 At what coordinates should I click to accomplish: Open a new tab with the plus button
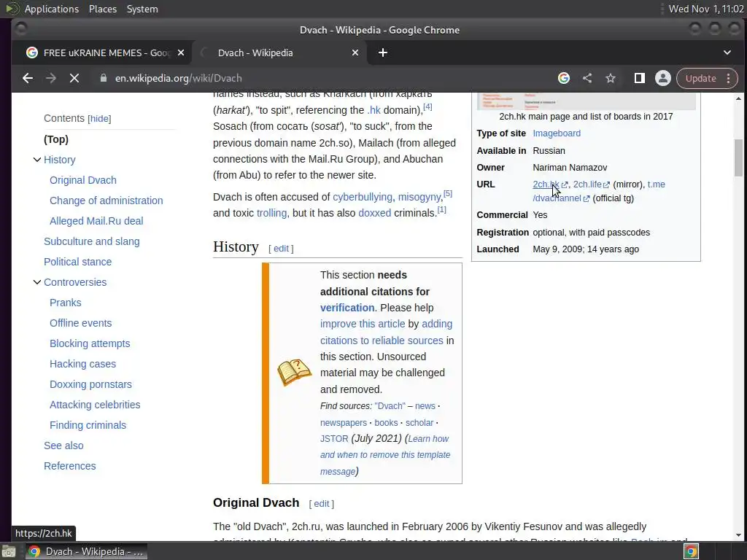pos(382,52)
